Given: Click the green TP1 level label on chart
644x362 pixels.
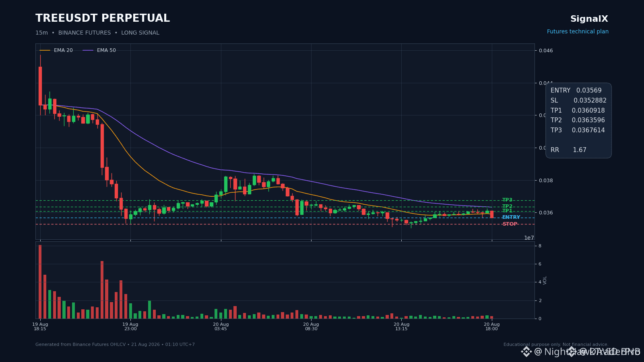Looking at the screenshot, I should click(507, 211).
